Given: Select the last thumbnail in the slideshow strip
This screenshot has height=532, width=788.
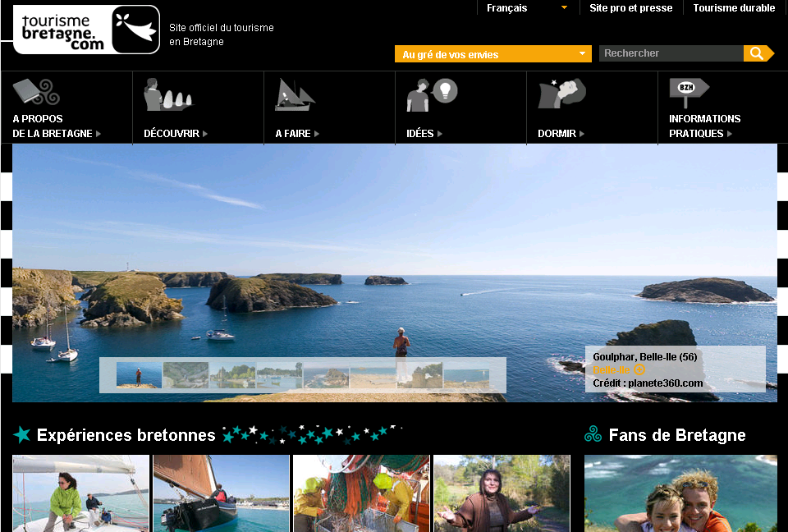Looking at the screenshot, I should click(466, 375).
